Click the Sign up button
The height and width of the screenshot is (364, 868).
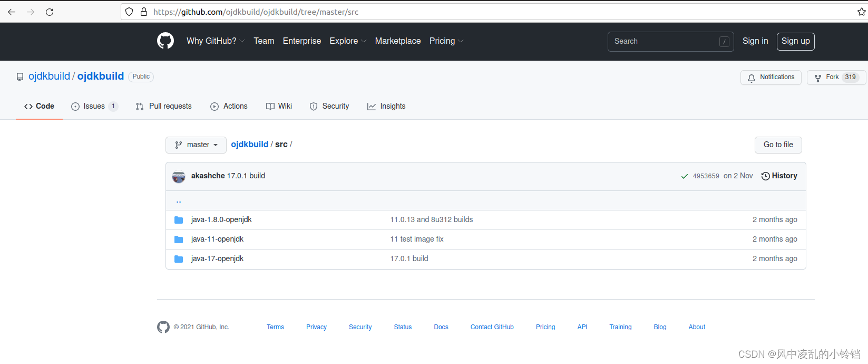(x=796, y=41)
